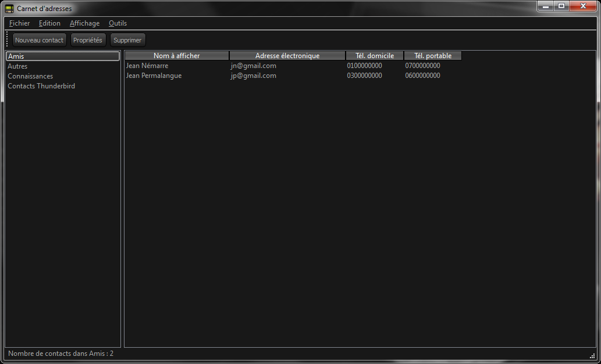Screen dimensions: 601x364
Task: Hit the Supprimer toolbar button
Action: point(127,40)
